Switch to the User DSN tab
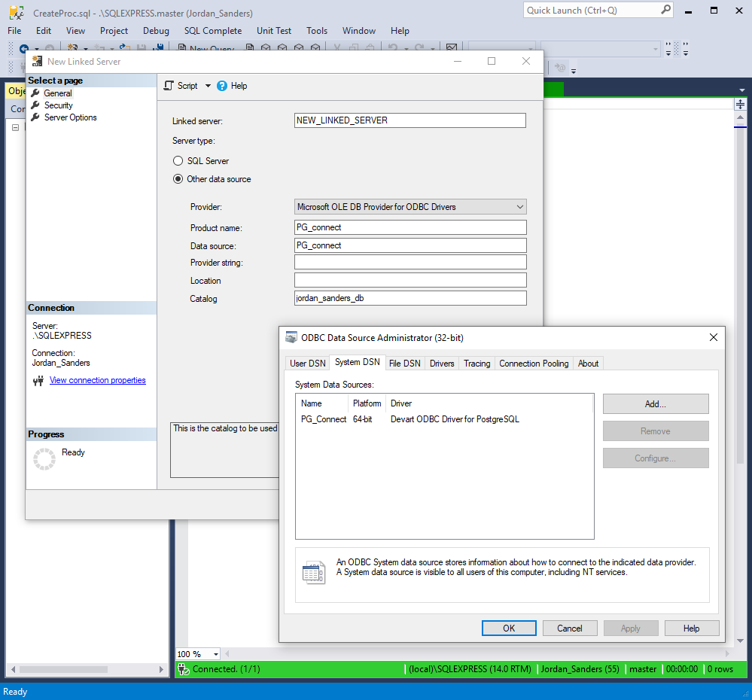 tap(307, 364)
